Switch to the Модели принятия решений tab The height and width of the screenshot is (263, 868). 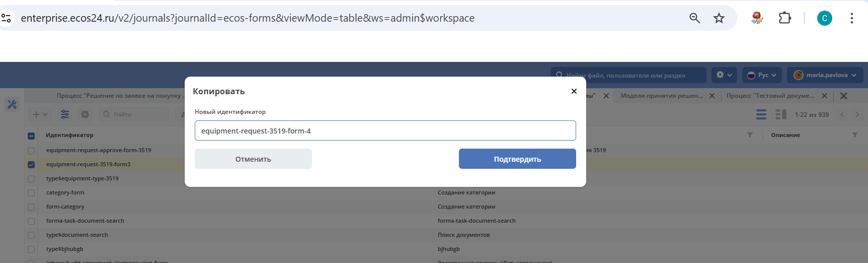661,96
